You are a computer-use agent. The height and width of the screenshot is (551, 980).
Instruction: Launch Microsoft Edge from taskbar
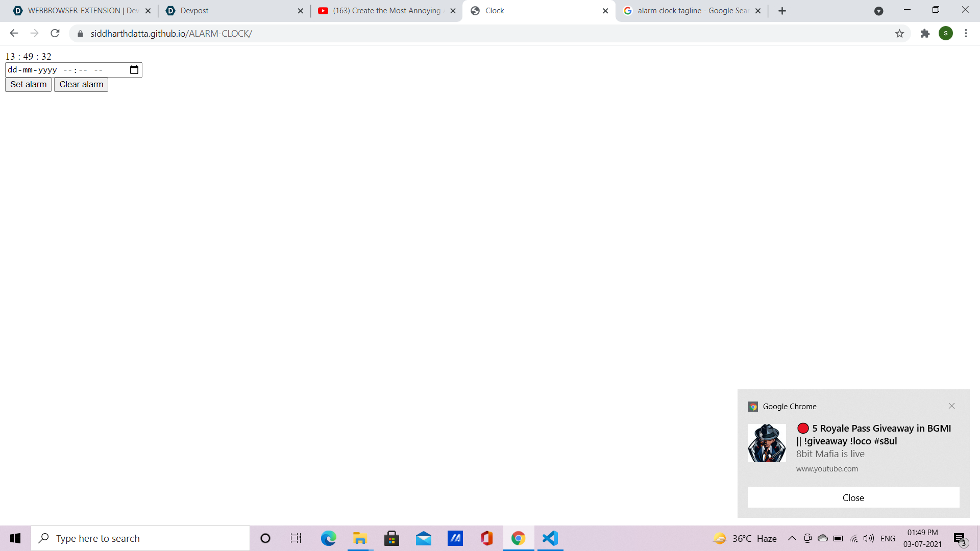click(x=328, y=538)
